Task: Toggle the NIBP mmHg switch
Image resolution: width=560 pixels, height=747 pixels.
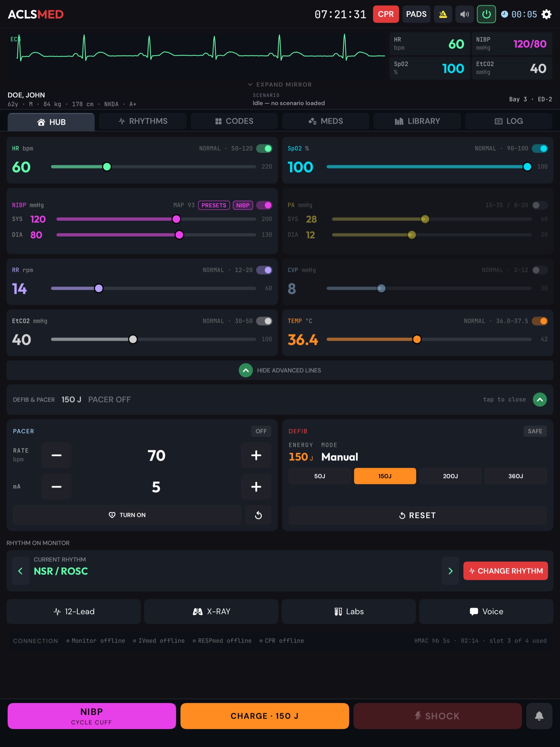Action: click(264, 205)
